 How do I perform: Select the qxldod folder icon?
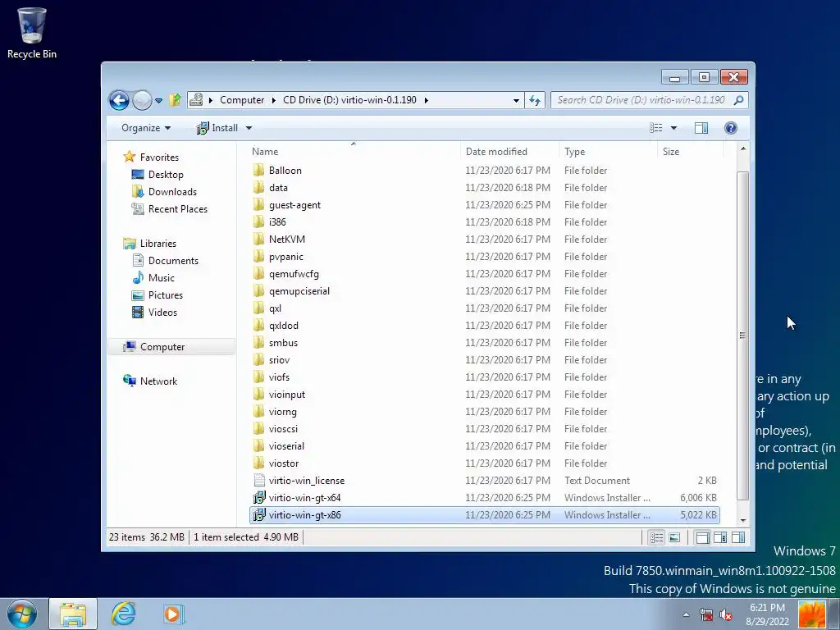click(258, 325)
